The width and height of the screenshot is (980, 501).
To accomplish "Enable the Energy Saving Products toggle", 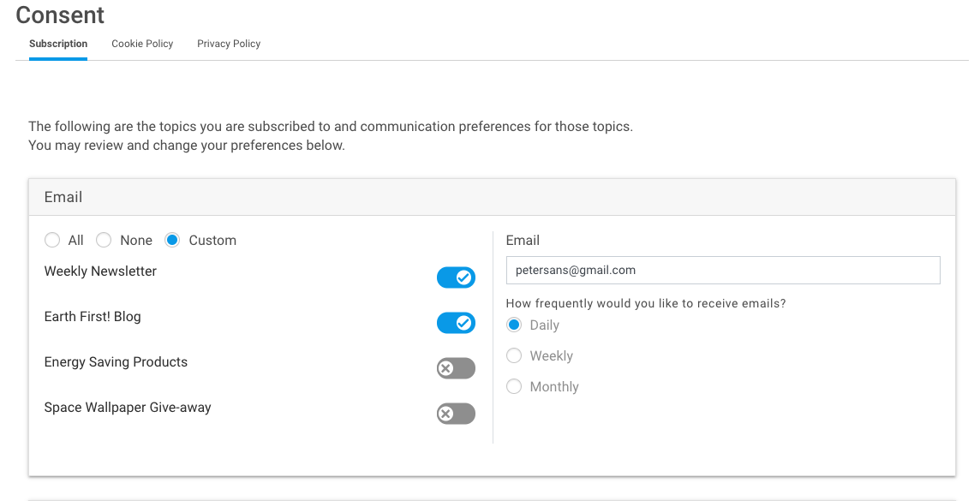I will tap(456, 368).
